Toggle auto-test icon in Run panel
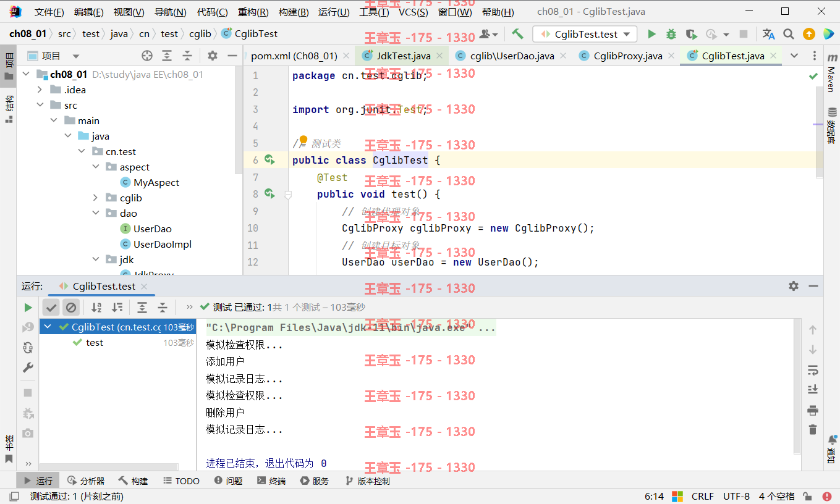This screenshot has height=504, width=840. tap(28, 347)
